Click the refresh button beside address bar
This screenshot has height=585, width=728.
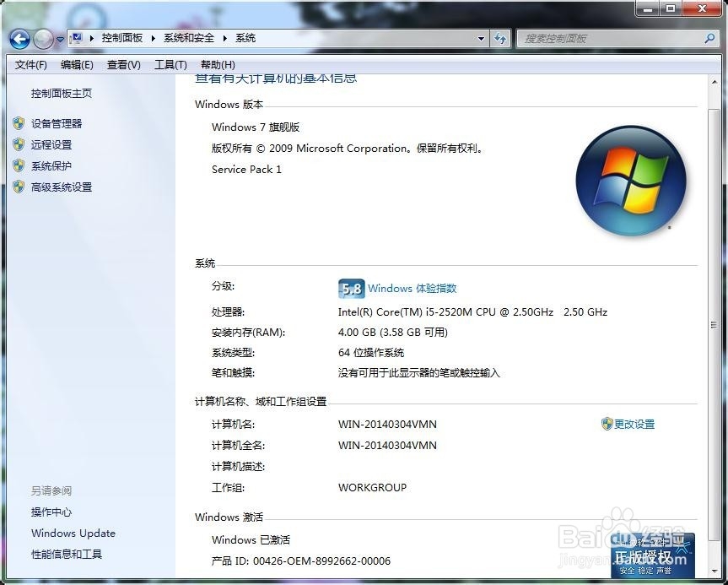click(500, 39)
